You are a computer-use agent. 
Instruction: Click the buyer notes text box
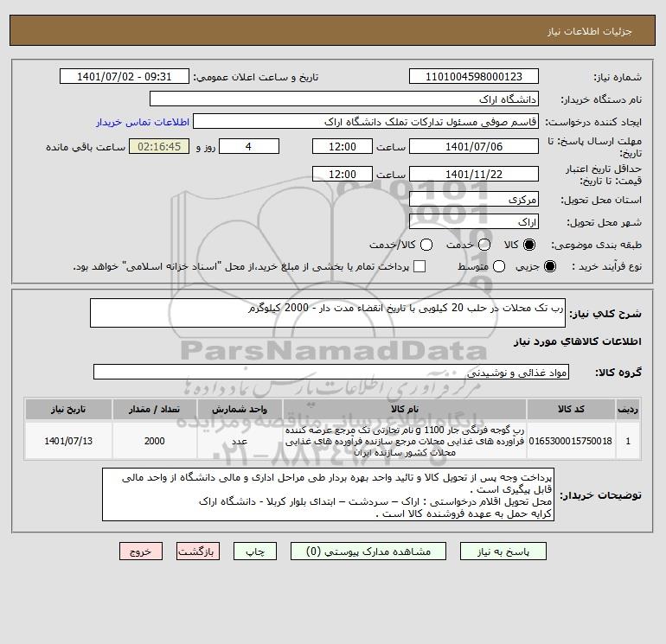pyautogui.click(x=328, y=494)
